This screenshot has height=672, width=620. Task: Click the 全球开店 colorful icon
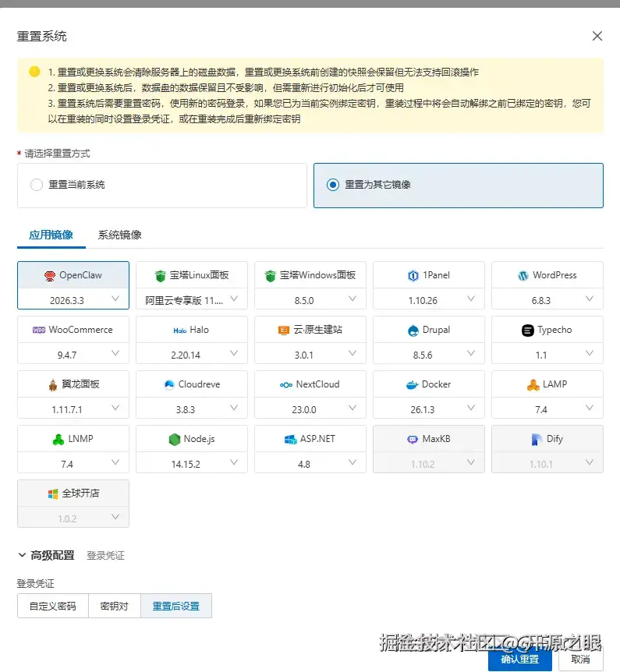tap(53, 493)
